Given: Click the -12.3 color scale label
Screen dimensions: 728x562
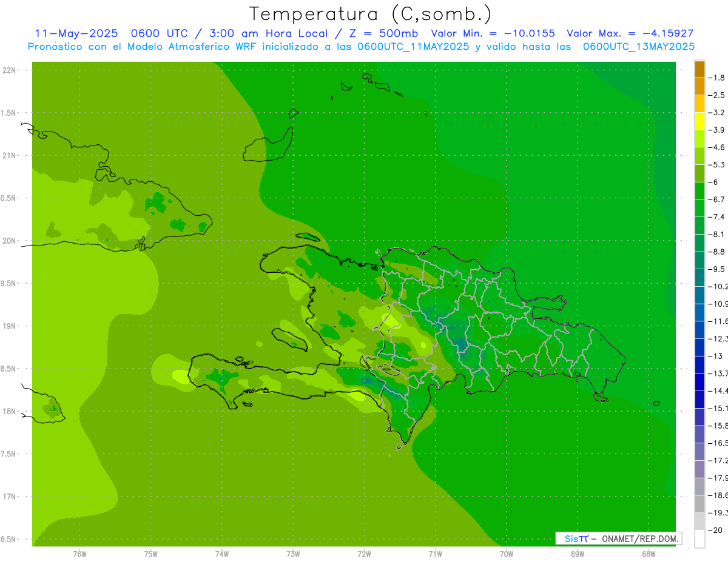Looking at the screenshot, I should pyautogui.click(x=717, y=338).
